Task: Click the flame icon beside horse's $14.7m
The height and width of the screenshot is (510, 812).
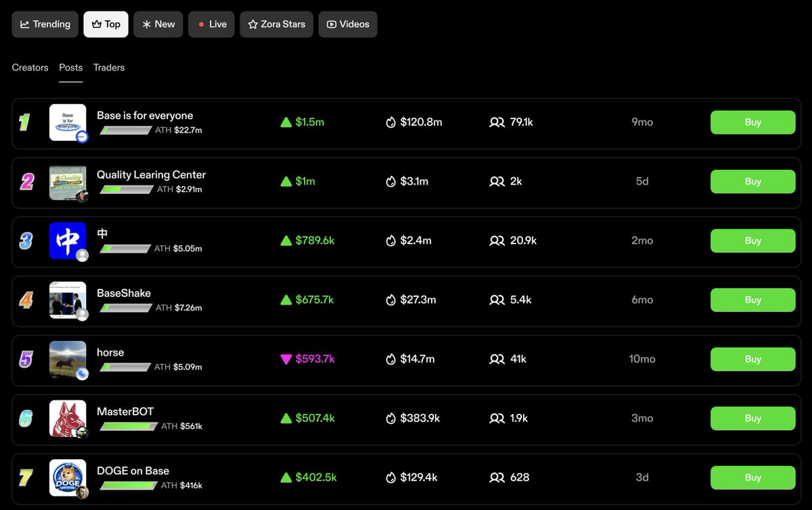Action: pyautogui.click(x=390, y=359)
